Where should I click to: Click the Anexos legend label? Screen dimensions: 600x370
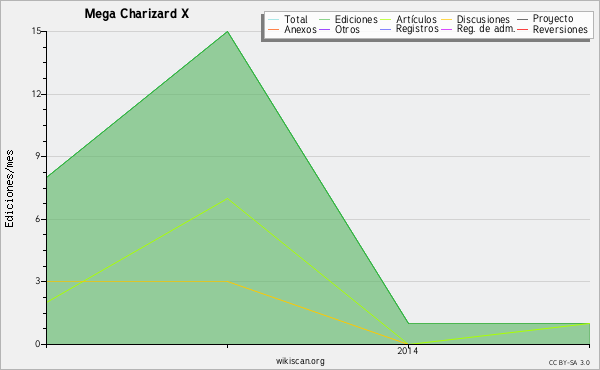tap(300, 29)
